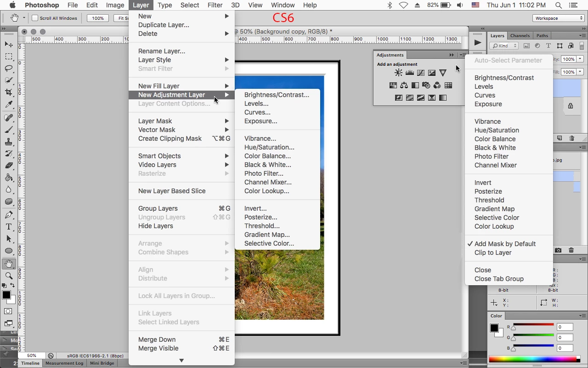Click the Curves adjustment icon
The height and width of the screenshot is (368, 588).
pyautogui.click(x=420, y=73)
